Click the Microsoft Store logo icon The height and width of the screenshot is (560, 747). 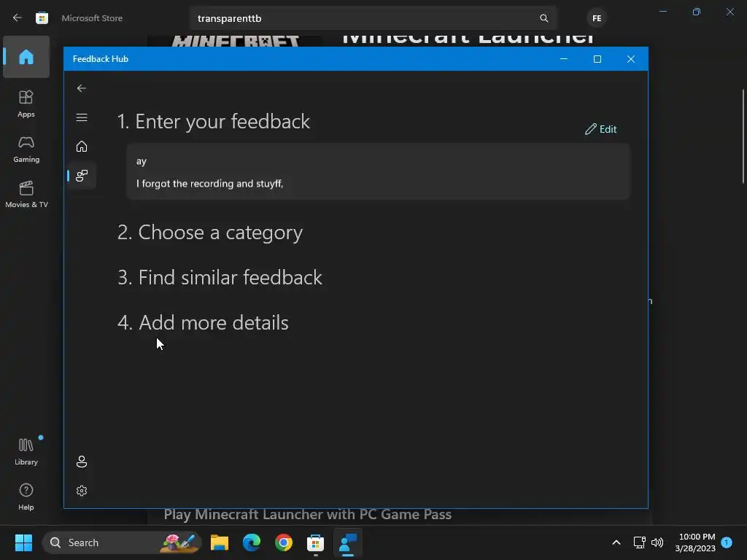[x=42, y=18]
